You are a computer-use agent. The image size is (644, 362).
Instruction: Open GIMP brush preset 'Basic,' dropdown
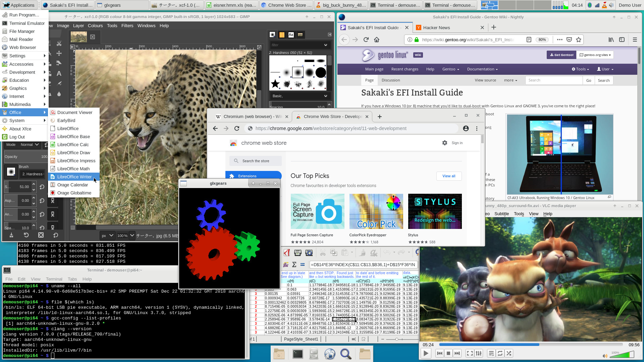pyautogui.click(x=300, y=96)
